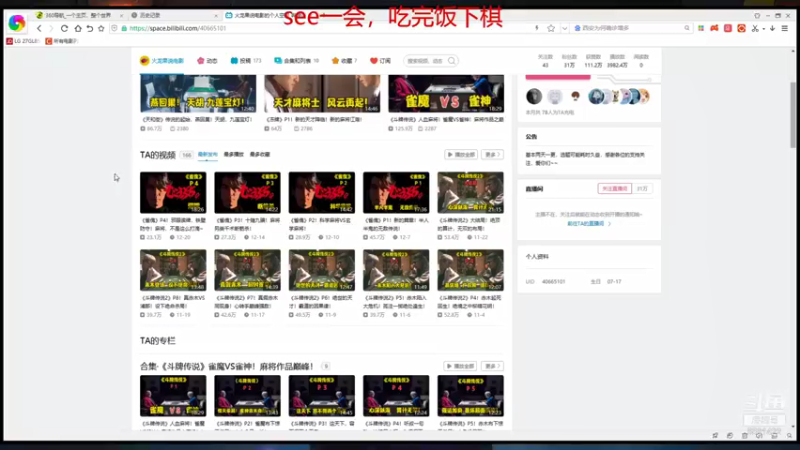Click the browser search box
800x450 pixels.
click(x=630, y=29)
